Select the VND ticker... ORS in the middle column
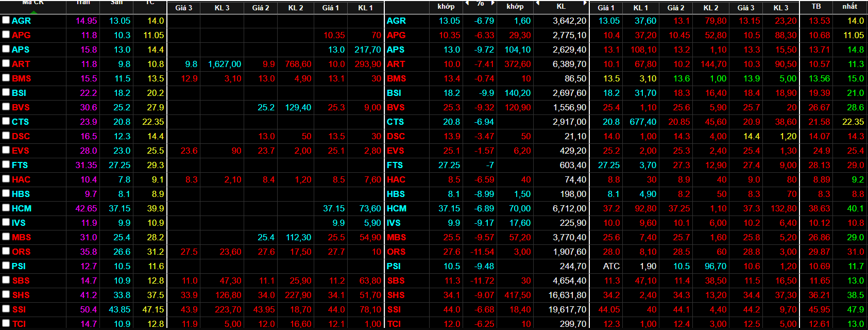Viewport: 868px width, 330px height. tap(396, 252)
